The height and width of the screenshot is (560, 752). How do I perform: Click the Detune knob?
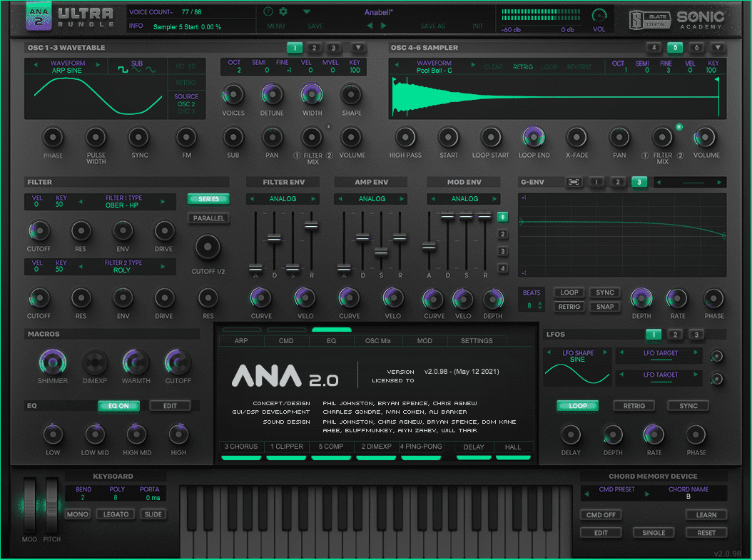pyautogui.click(x=272, y=95)
